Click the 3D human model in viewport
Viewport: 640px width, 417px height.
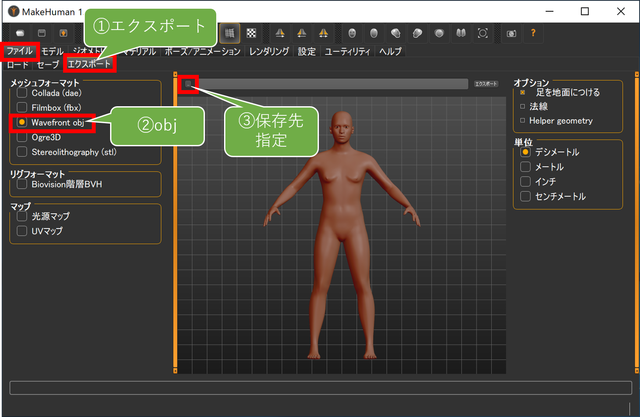point(342,235)
